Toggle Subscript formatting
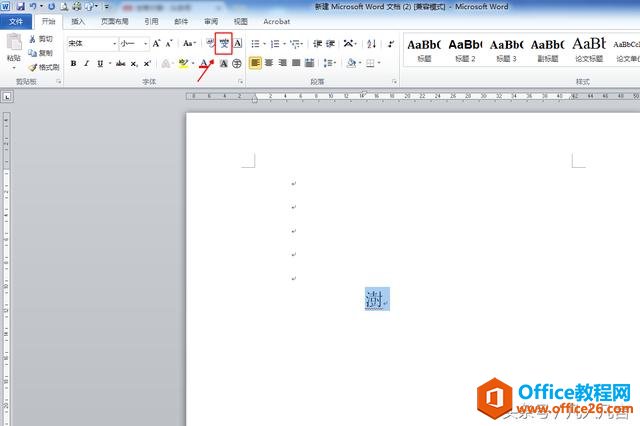Viewport: 640px width, 426px height. point(133,64)
